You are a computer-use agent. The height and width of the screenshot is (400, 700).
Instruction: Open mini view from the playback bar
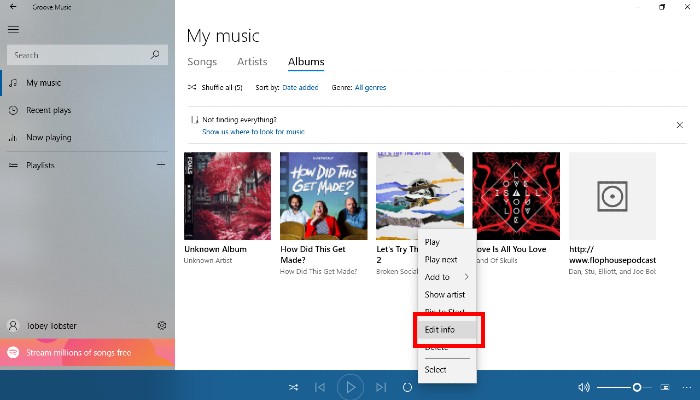coord(664,387)
